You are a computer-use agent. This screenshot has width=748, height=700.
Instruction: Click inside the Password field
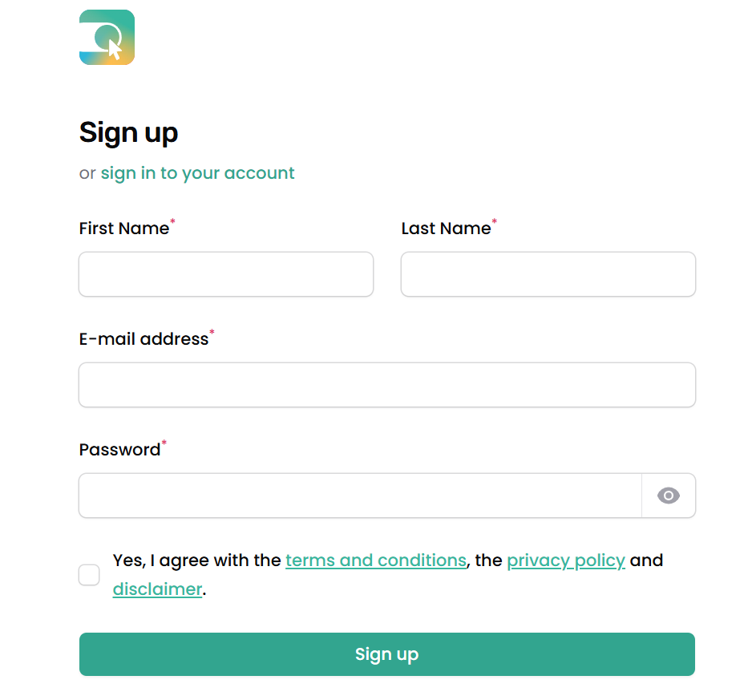pos(360,496)
